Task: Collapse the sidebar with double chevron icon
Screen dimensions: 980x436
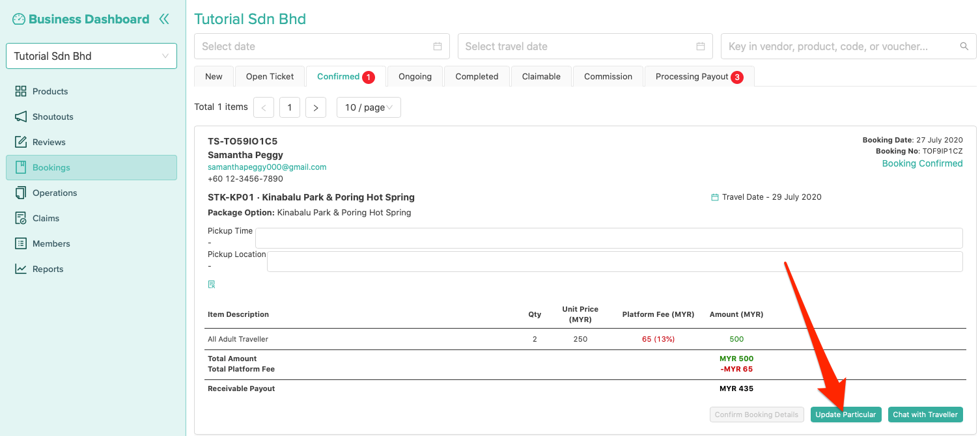Action: 164,19
